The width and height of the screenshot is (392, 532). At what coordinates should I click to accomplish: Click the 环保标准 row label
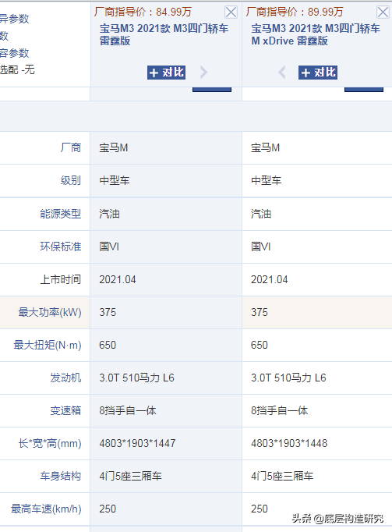pyautogui.click(x=61, y=246)
